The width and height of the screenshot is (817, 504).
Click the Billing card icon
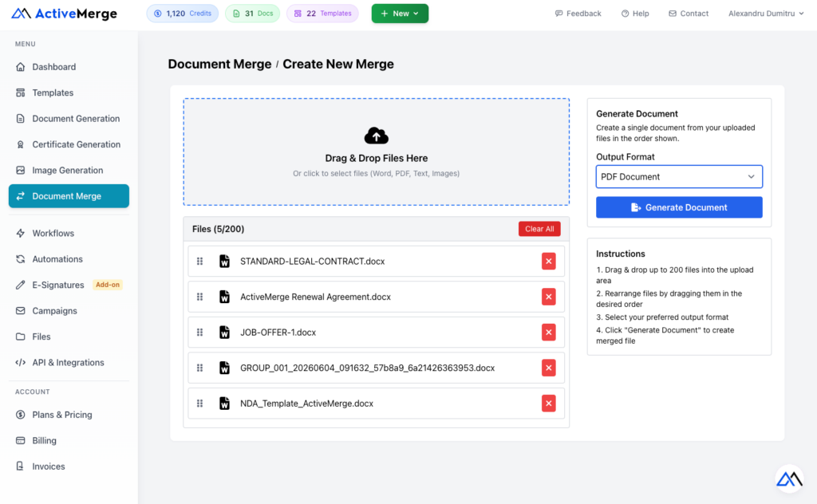[x=20, y=440]
